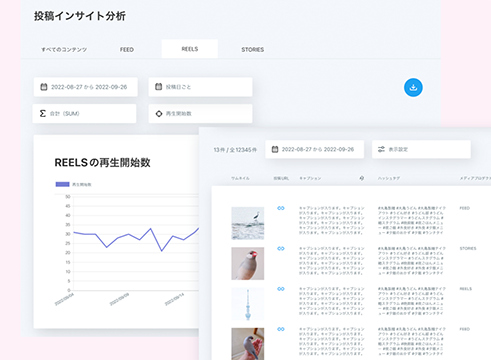The image size is (491, 360).
Task: Switch to the すべてのコンテンツ tab
Action: [x=64, y=50]
